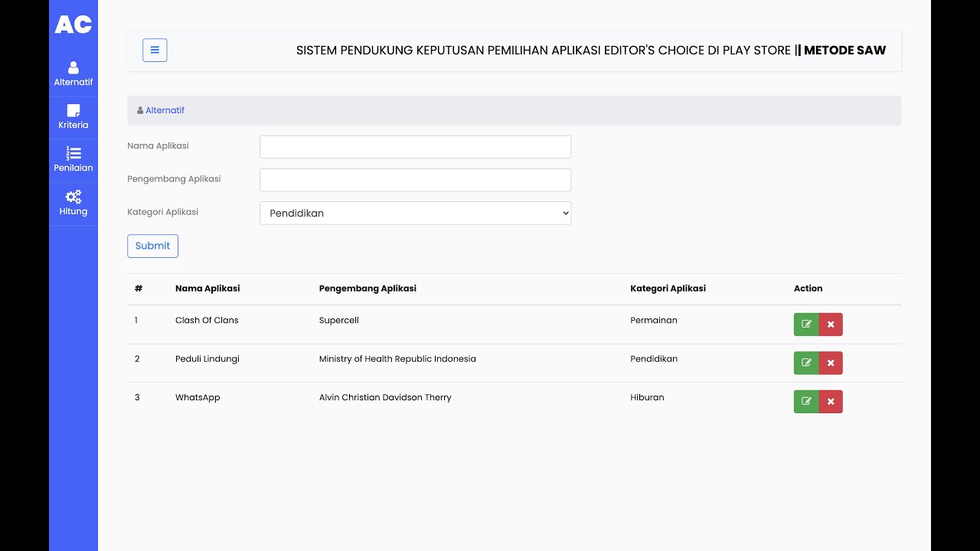Select the 'Clash Of Clans' cell

point(207,321)
